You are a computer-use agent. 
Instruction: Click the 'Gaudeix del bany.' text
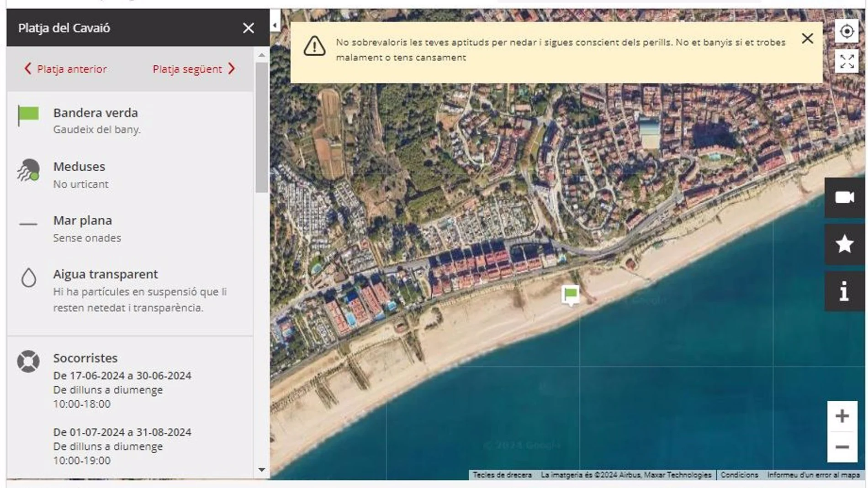click(x=97, y=130)
